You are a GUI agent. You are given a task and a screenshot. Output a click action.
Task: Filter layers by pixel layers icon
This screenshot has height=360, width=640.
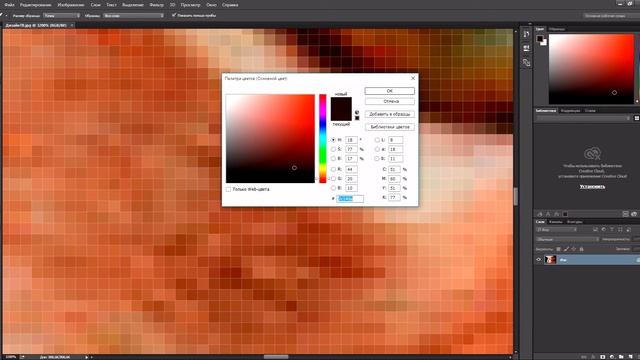596,230
